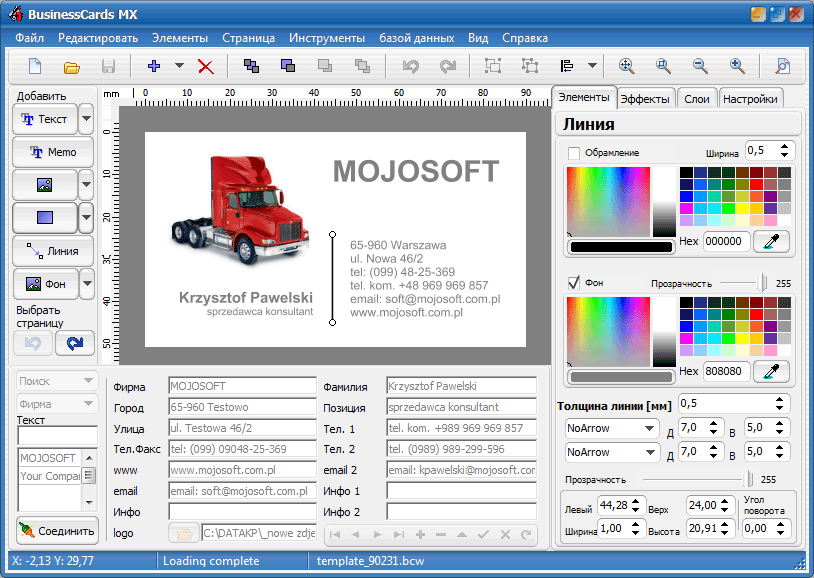Switch to the Эффекты tab

[645, 99]
